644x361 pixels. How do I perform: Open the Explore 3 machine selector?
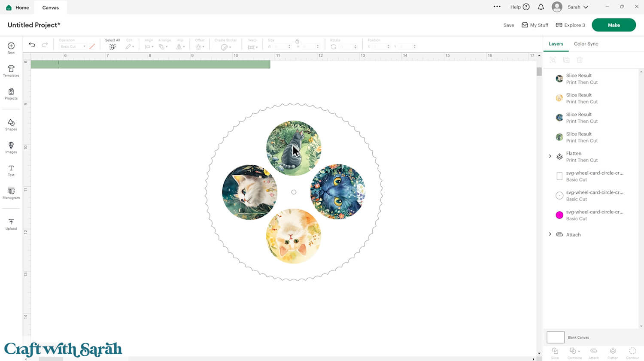point(571,25)
